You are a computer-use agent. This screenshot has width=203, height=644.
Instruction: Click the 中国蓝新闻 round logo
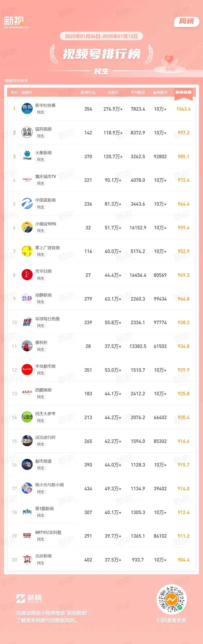27,204
